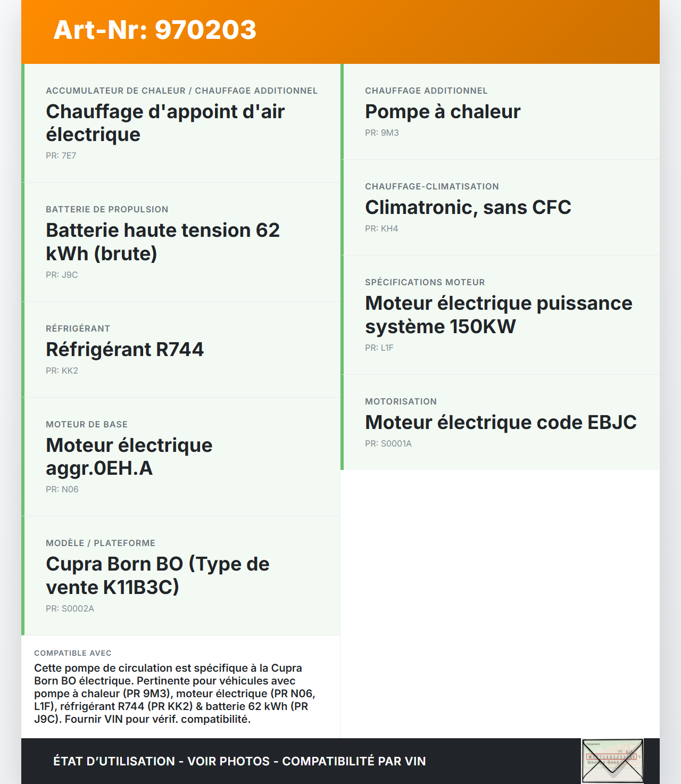Select the Pompe à chaleur card
Screen dimensions: 681x784
coord(500,112)
